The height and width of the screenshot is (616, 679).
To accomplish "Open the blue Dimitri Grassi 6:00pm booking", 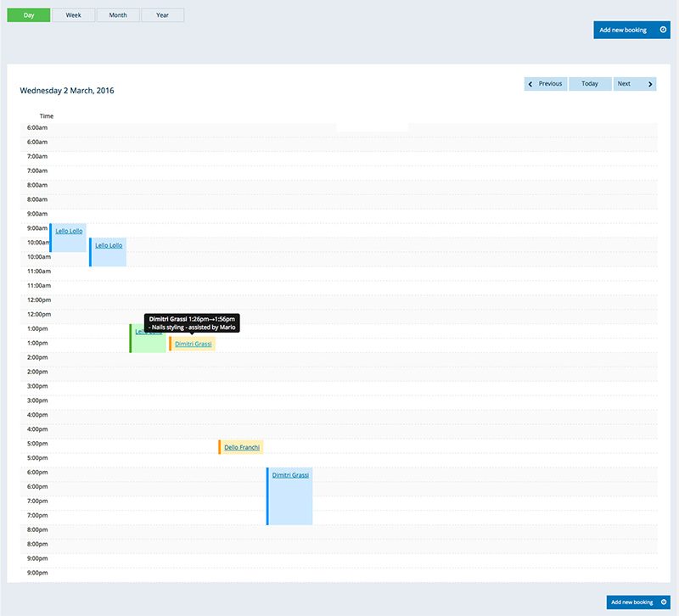I will (290, 475).
